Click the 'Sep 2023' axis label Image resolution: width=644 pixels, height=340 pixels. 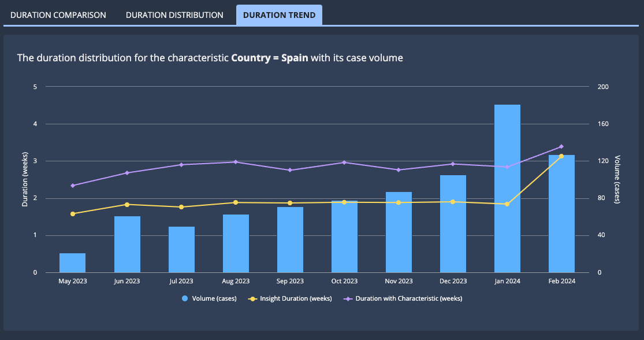pos(290,281)
